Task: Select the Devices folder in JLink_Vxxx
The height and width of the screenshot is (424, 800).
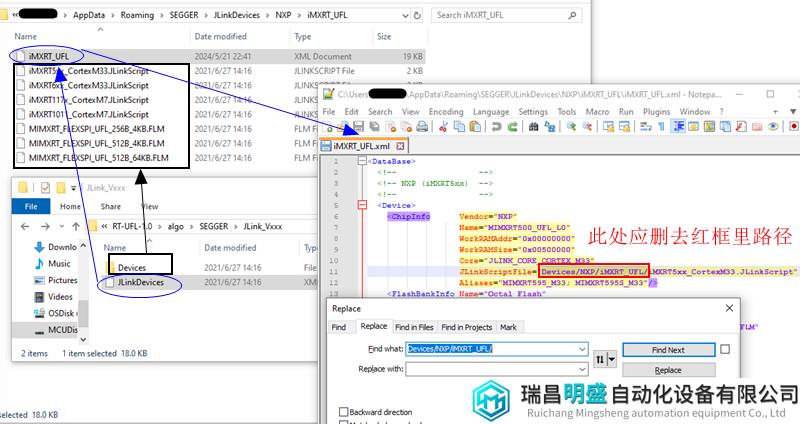Action: [132, 267]
